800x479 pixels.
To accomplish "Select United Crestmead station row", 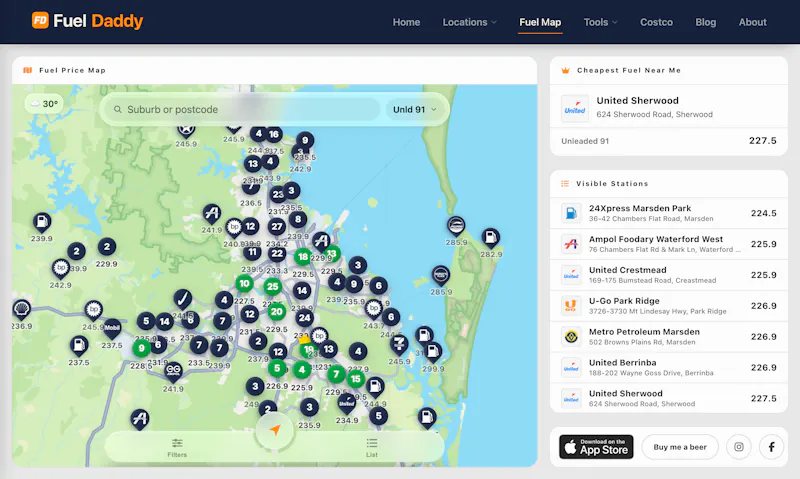I will [x=668, y=275].
